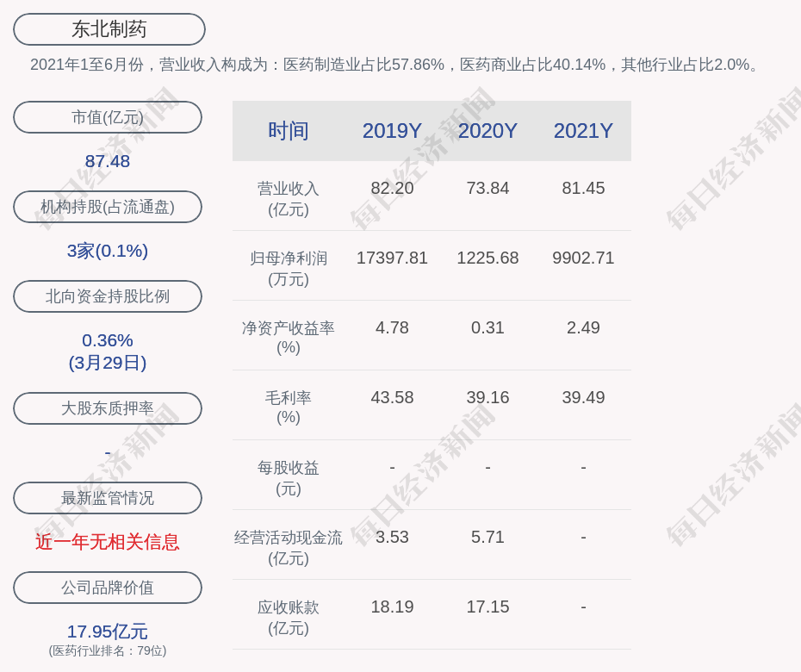Select the 2021Y column header
801x672 pixels.
583,131
